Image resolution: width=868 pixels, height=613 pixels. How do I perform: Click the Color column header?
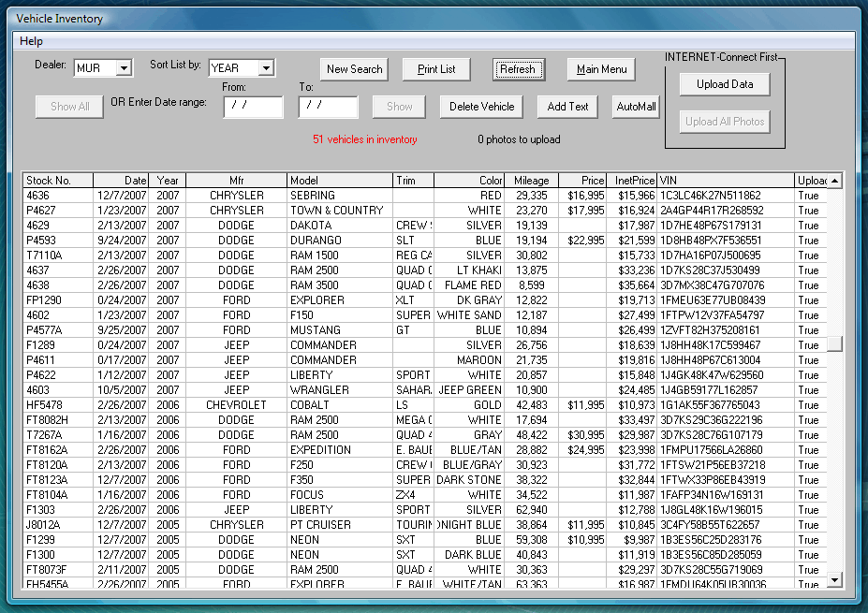469,181
